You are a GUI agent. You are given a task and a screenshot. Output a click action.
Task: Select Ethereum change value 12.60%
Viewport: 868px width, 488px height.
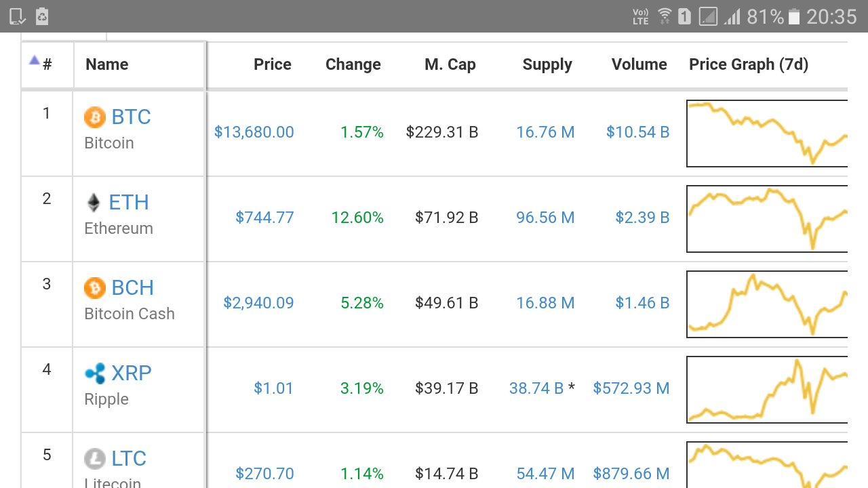pyautogui.click(x=357, y=218)
